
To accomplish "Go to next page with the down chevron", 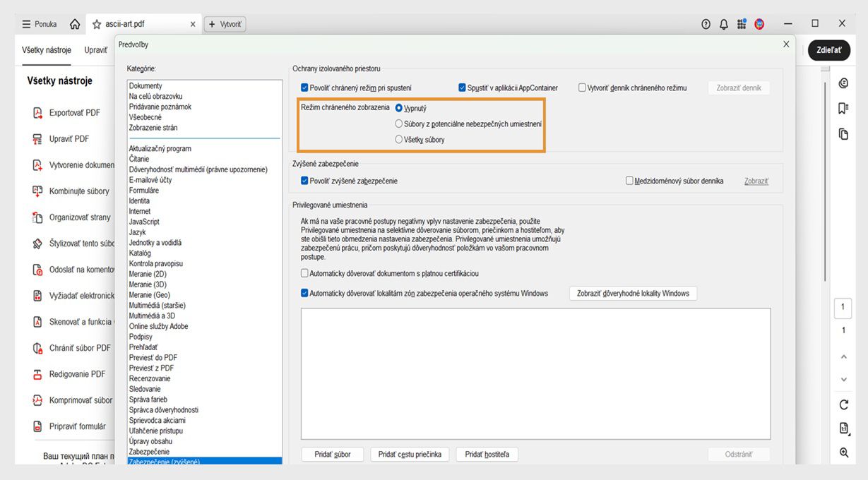I will tap(843, 380).
